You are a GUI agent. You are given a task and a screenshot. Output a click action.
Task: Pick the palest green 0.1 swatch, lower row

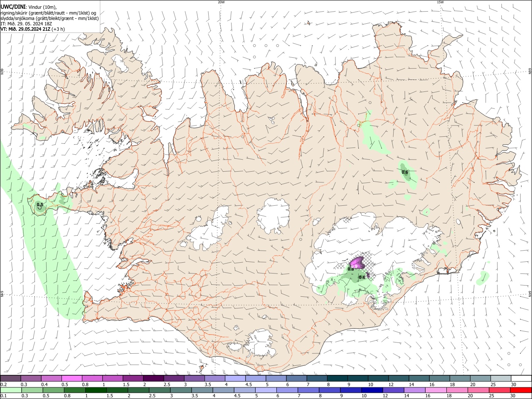[11, 390]
